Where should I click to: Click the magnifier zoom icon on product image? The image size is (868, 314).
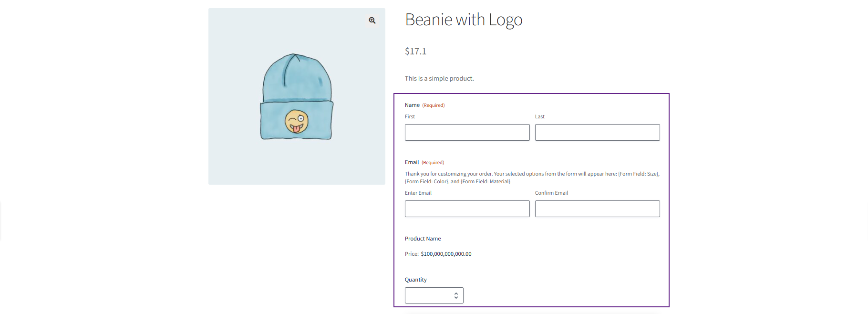click(x=372, y=21)
